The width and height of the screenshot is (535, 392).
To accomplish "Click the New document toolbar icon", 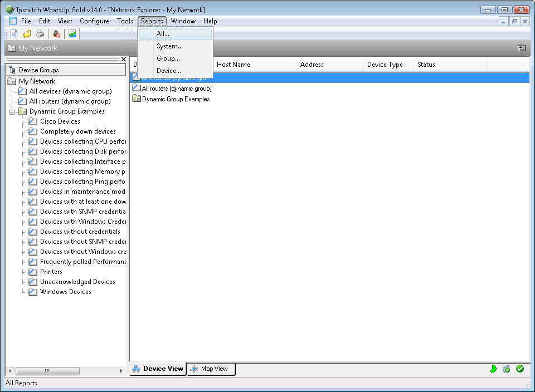I will 14,34.
